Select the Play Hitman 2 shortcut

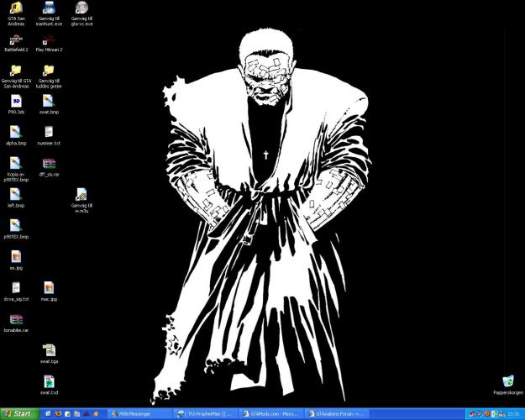tap(49, 39)
